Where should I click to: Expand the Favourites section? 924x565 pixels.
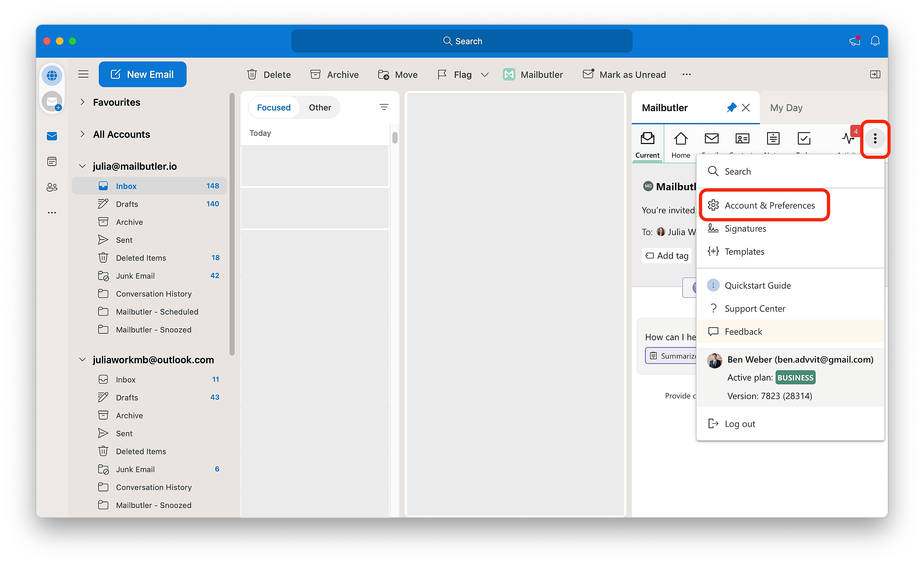coord(83,102)
